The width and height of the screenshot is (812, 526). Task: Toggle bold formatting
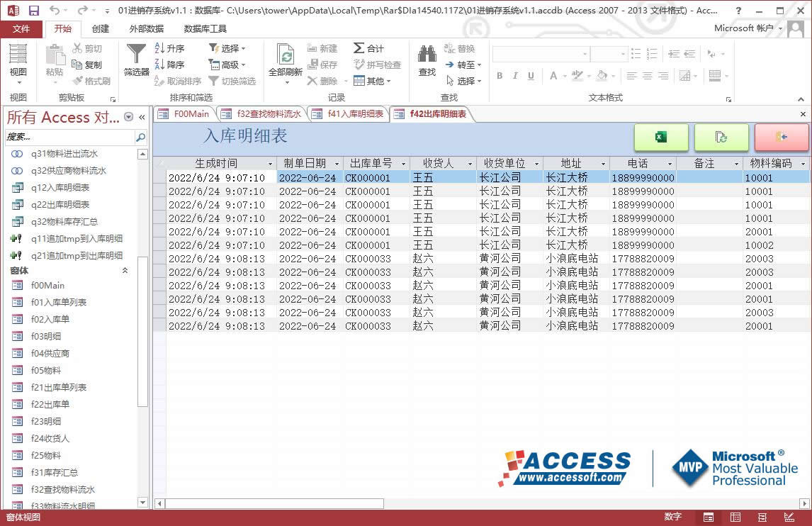[x=500, y=76]
